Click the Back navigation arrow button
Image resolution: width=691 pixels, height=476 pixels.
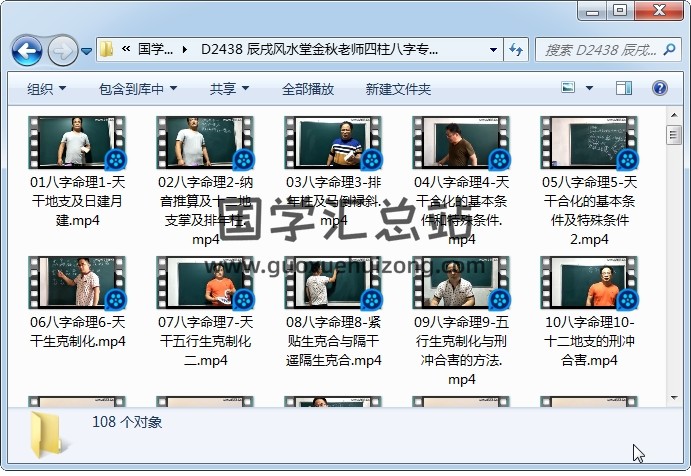click(x=26, y=49)
